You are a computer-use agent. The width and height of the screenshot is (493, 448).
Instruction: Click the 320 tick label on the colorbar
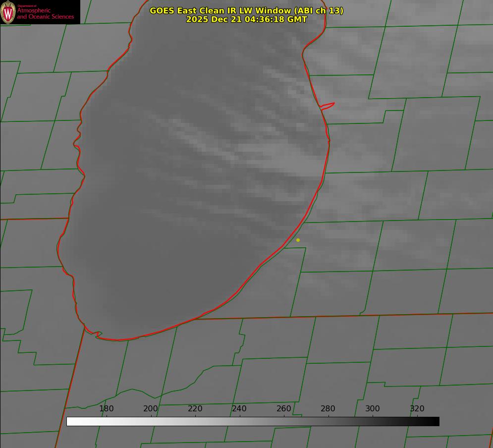[x=417, y=408]
